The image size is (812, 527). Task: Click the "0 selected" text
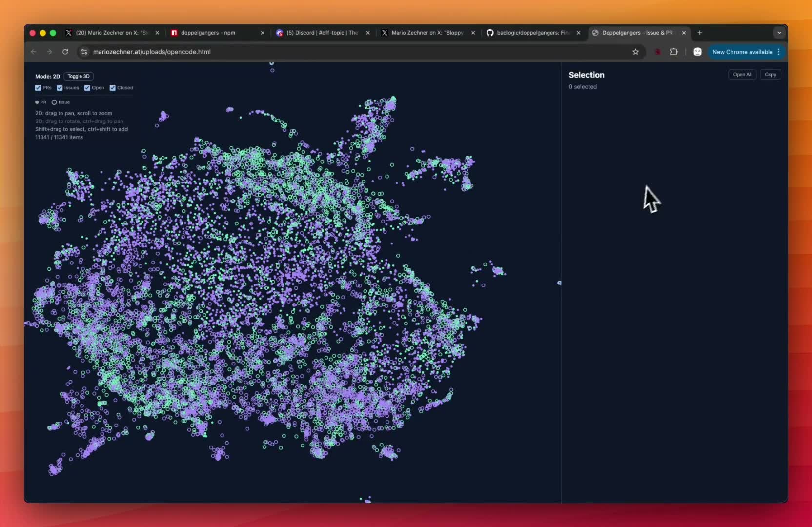pyautogui.click(x=583, y=87)
